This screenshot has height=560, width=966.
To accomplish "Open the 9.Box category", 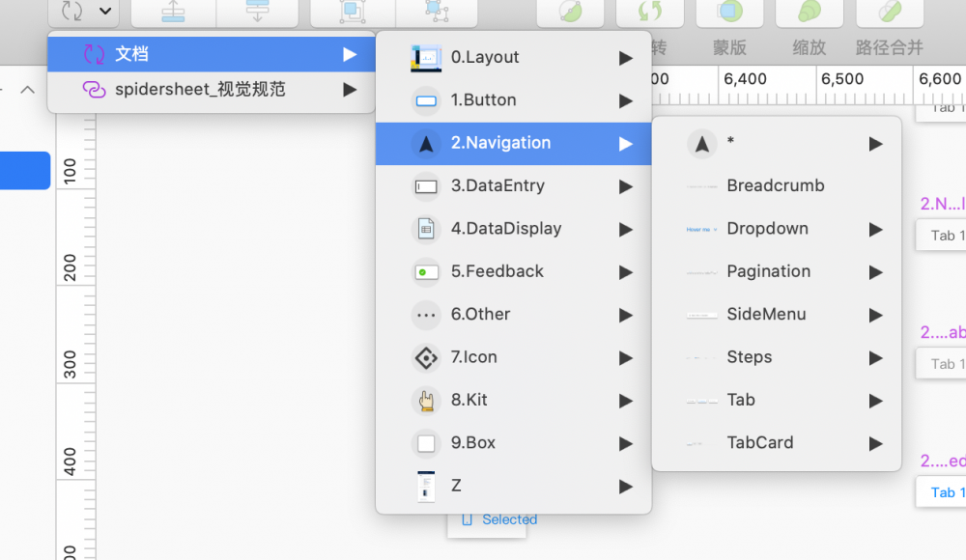I will click(x=513, y=443).
